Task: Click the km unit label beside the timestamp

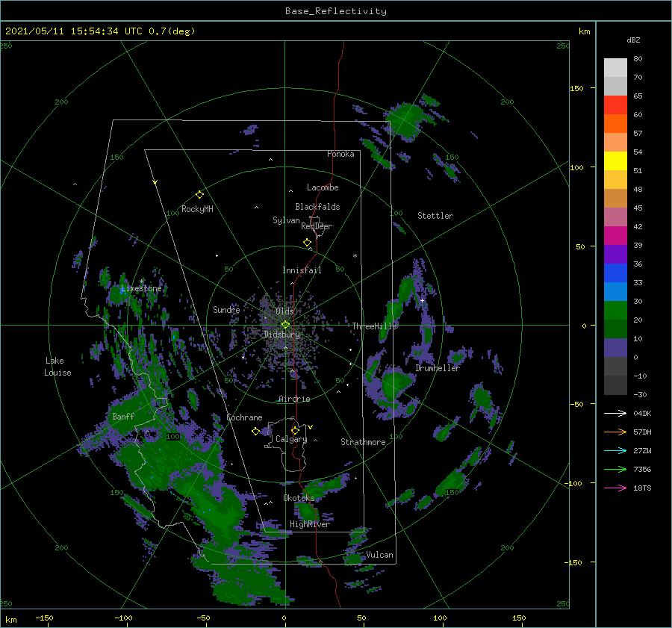Action: pos(584,31)
